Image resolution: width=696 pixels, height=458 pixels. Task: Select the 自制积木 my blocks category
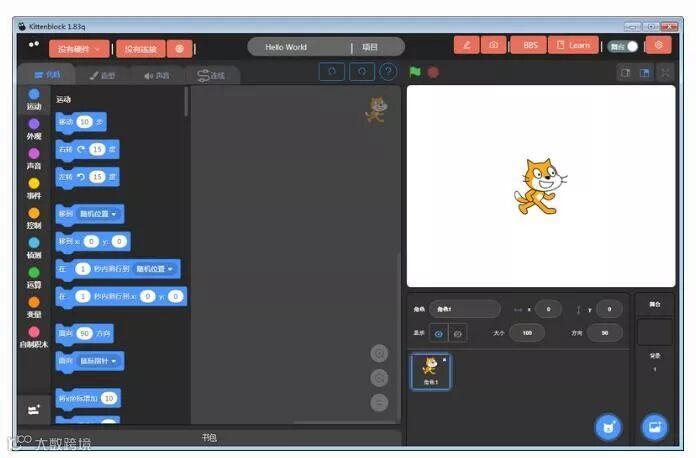pos(34,337)
